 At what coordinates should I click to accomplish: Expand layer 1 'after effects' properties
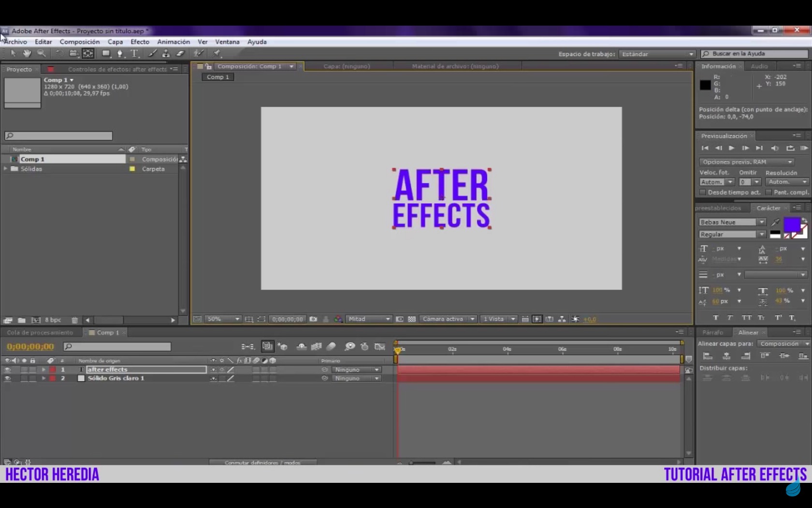coord(43,370)
